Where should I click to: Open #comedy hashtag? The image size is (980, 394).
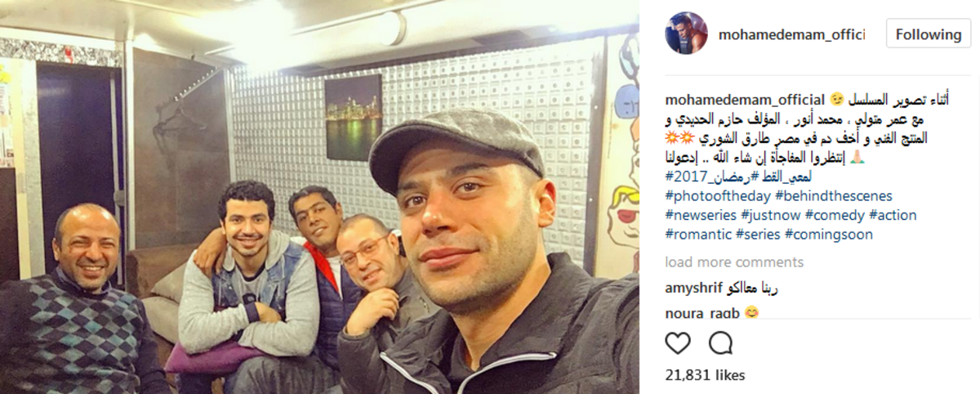[x=835, y=215]
